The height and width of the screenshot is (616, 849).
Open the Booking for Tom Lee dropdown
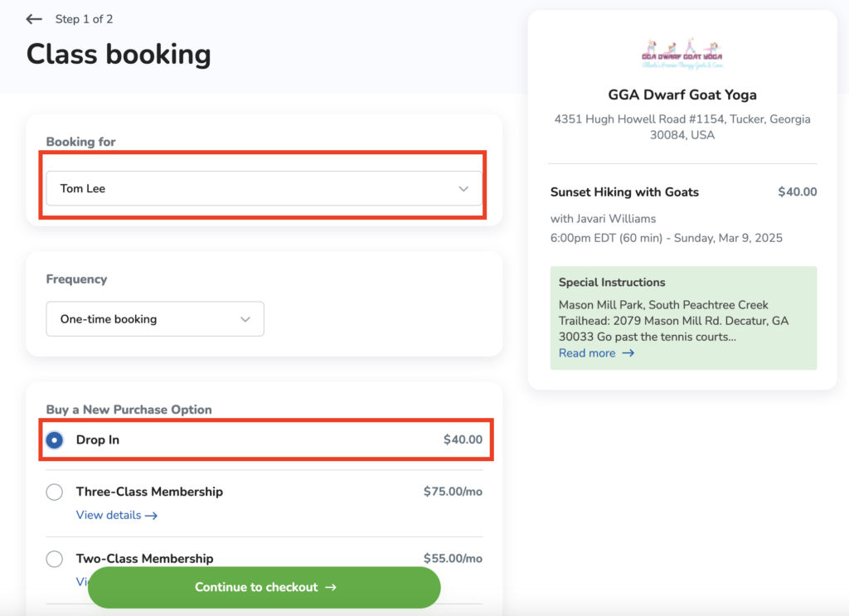[264, 188]
